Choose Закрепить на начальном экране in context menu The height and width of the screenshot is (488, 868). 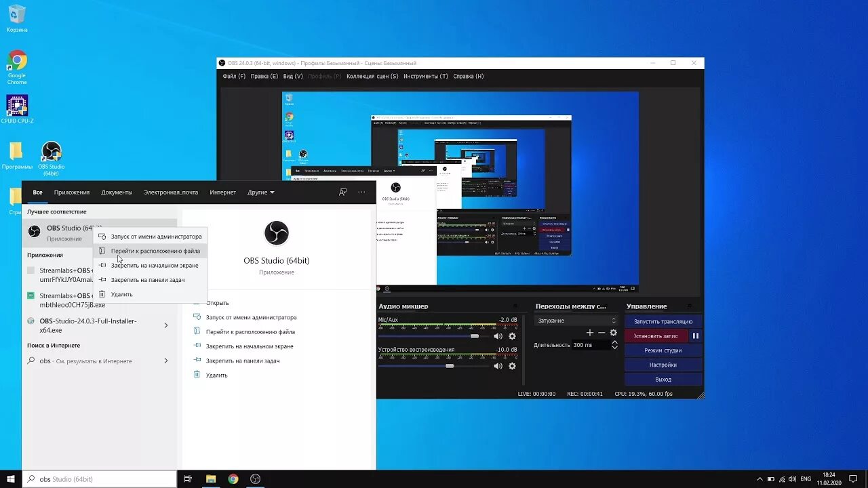click(150, 266)
